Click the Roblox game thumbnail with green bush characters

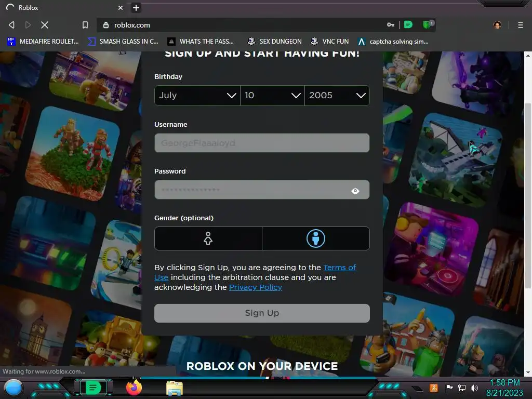tap(73, 153)
